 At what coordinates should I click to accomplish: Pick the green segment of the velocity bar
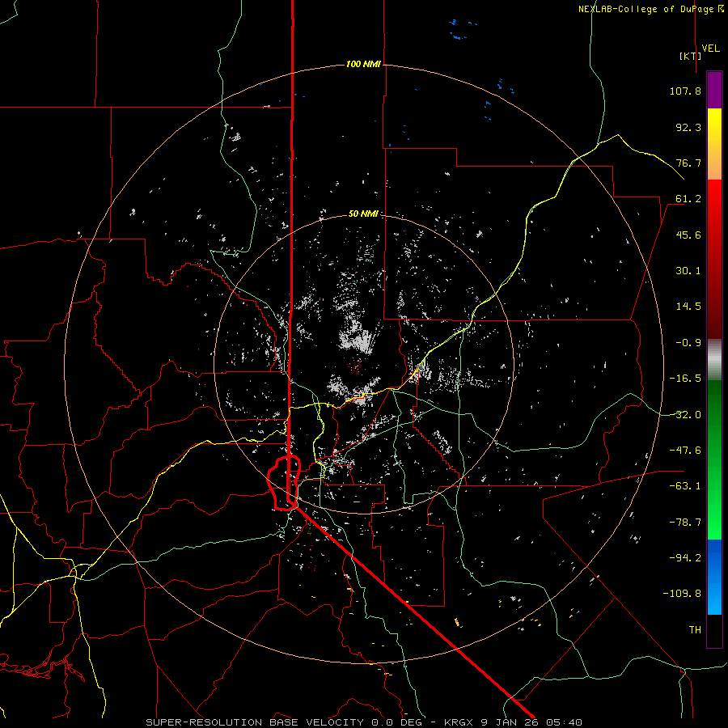pyautogui.click(x=714, y=459)
